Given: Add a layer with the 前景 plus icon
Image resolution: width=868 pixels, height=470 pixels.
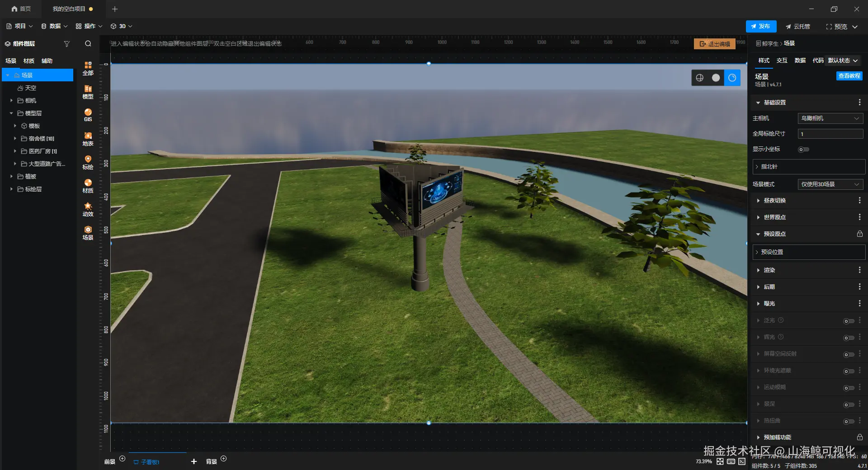Looking at the screenshot, I should coord(123,459).
